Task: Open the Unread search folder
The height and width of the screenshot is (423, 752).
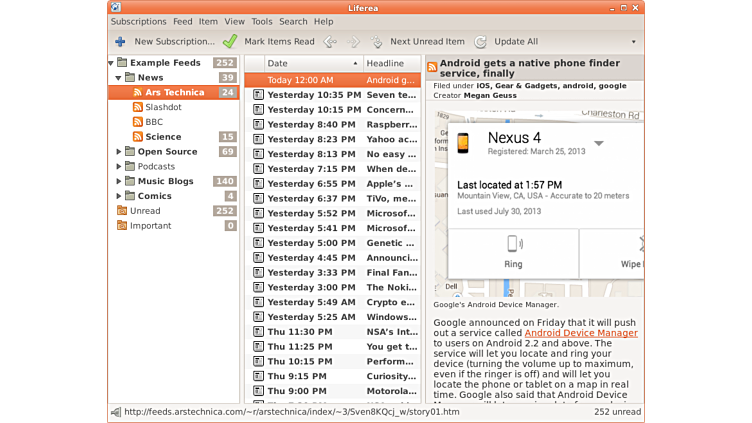Action: (144, 211)
